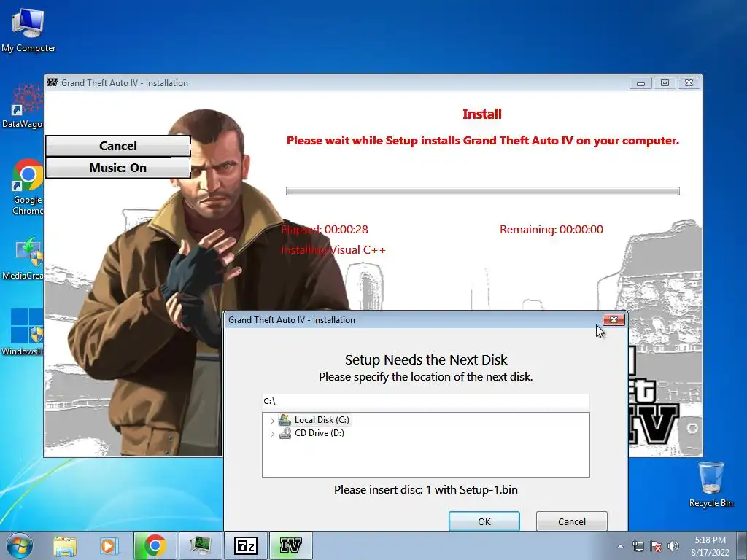Cancel the Next Disk dialog

(572, 521)
